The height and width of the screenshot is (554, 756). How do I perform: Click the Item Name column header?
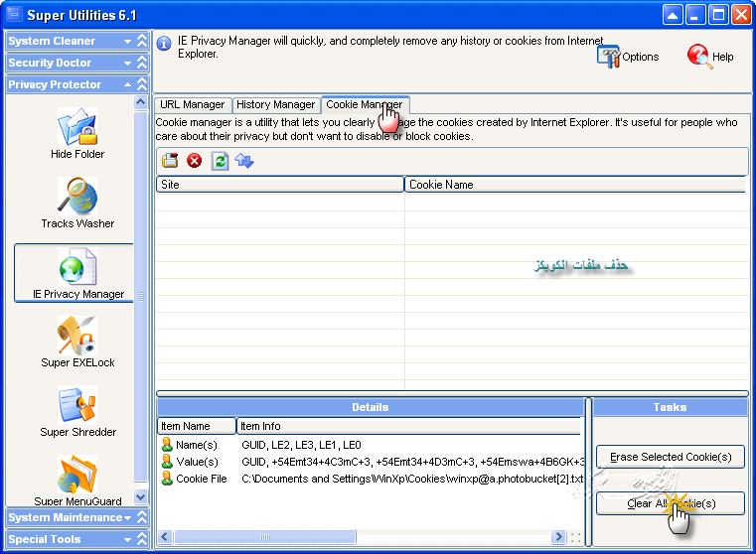click(197, 426)
